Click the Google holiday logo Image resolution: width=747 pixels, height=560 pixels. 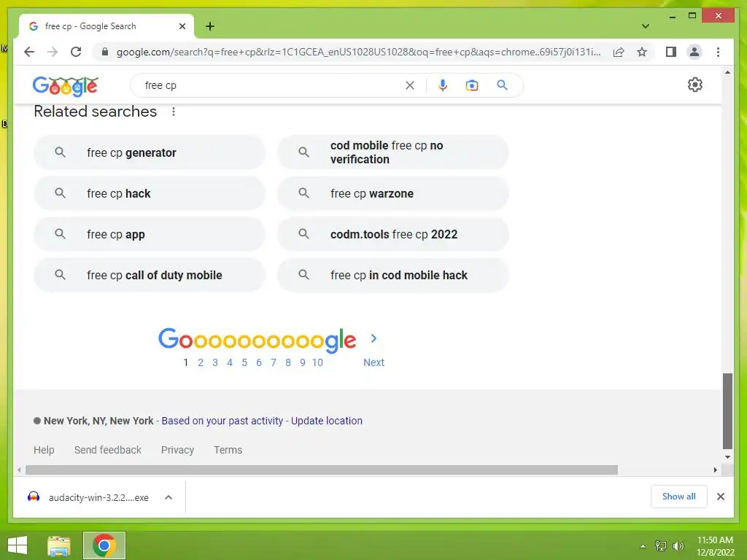(x=65, y=86)
